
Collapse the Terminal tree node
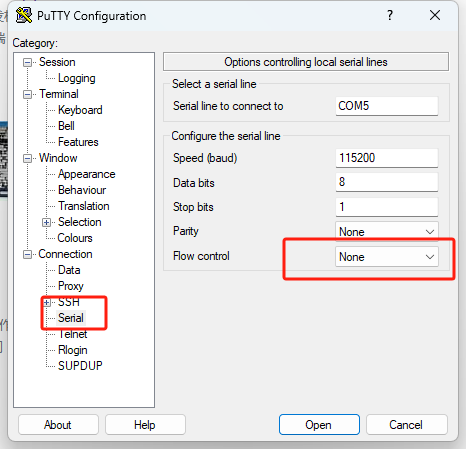pyautogui.click(x=27, y=94)
